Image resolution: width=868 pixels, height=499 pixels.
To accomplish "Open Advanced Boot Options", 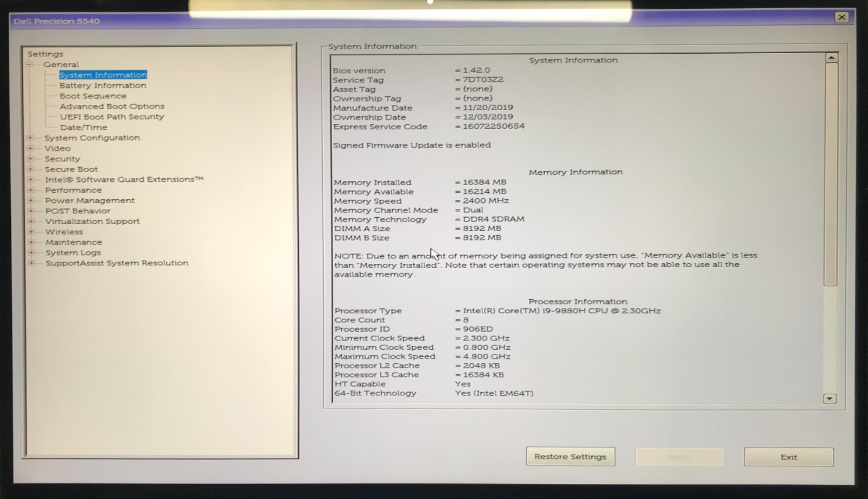I will (112, 106).
